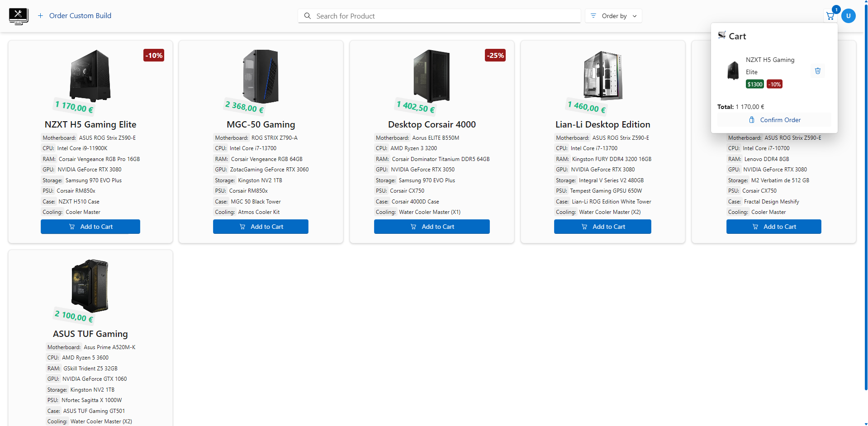
Task: Click the NZXT H5 Gaming Elite product image
Action: [x=90, y=76]
